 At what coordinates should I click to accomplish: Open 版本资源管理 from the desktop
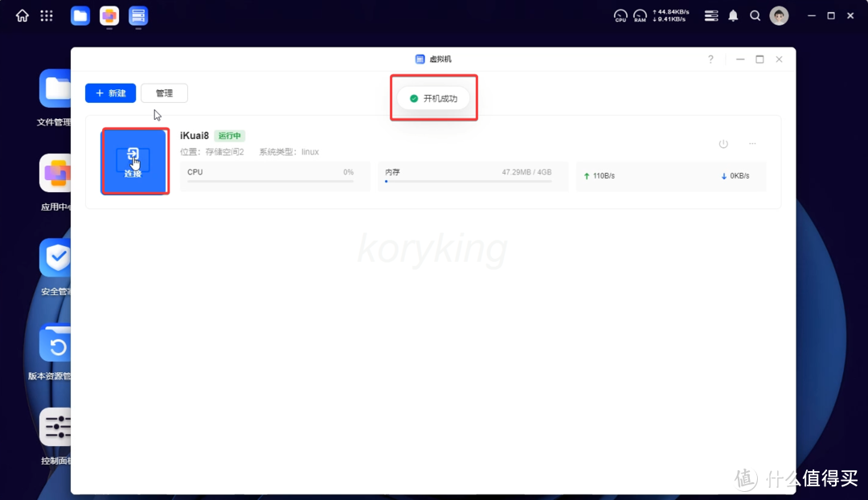55,342
